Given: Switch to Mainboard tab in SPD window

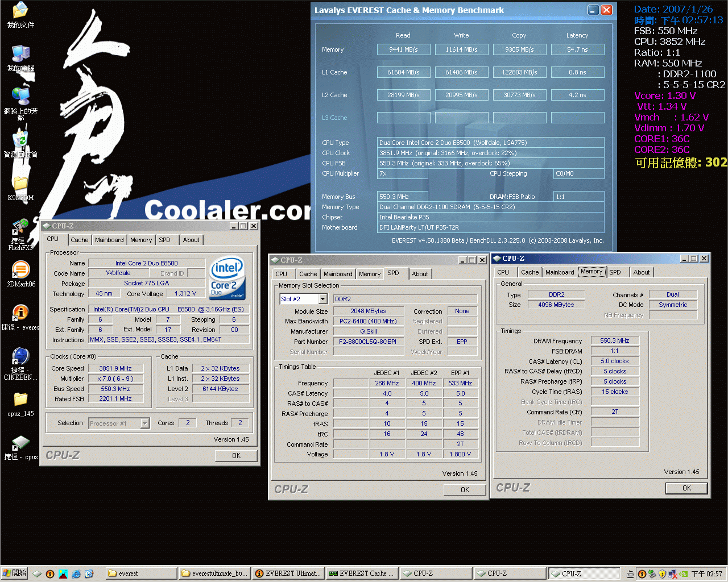Looking at the screenshot, I should [338, 274].
